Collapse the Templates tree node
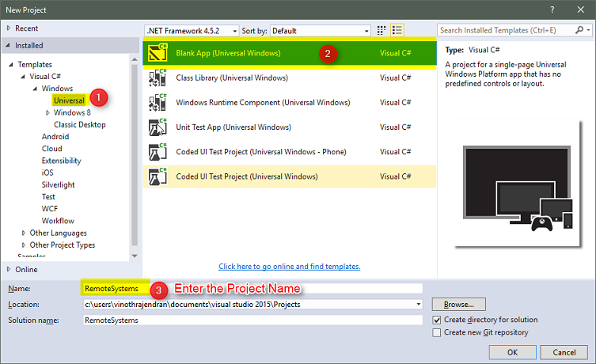Viewport: 596px width, 364px height. click(11, 65)
